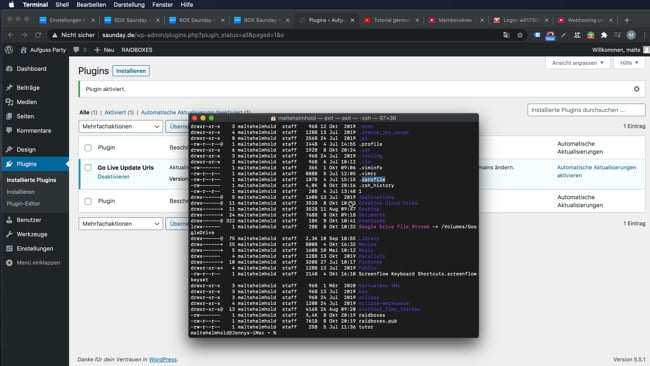Toggle the select-all checkbox in table footer
The width and height of the screenshot is (650, 366).
pos(88,201)
